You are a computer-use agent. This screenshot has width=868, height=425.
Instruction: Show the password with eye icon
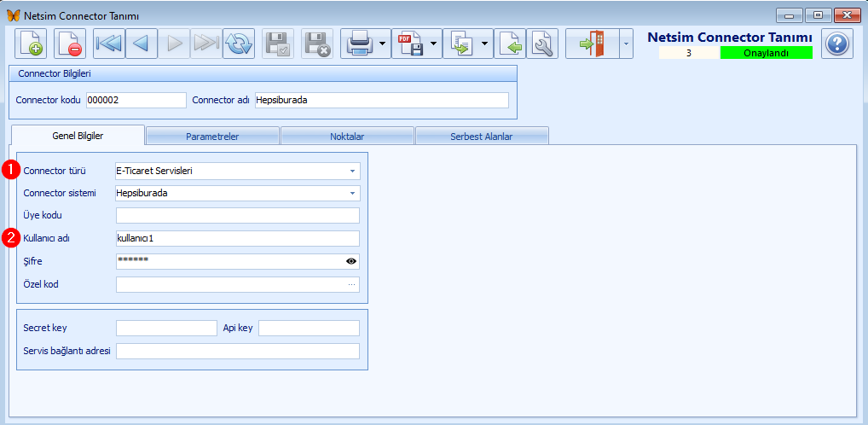coord(351,261)
